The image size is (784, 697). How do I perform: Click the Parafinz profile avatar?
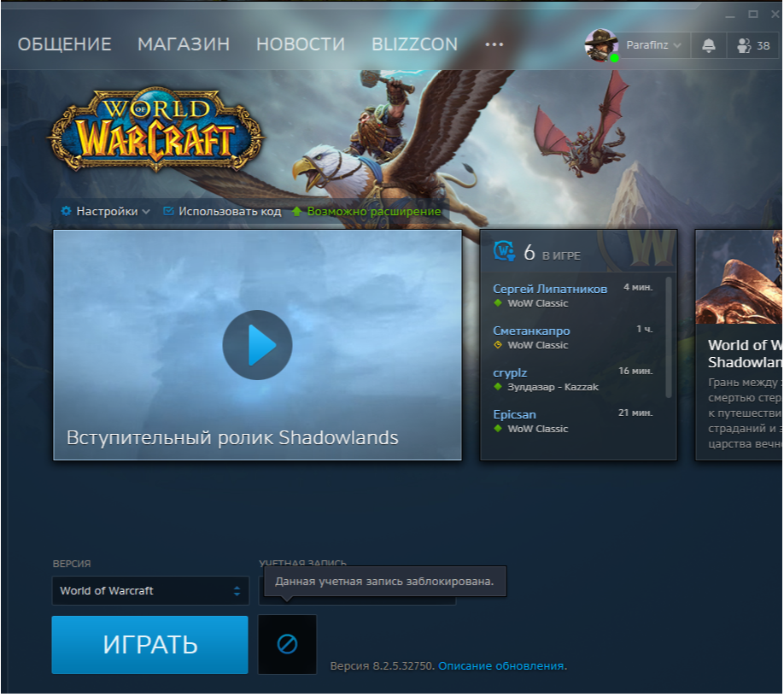(601, 45)
